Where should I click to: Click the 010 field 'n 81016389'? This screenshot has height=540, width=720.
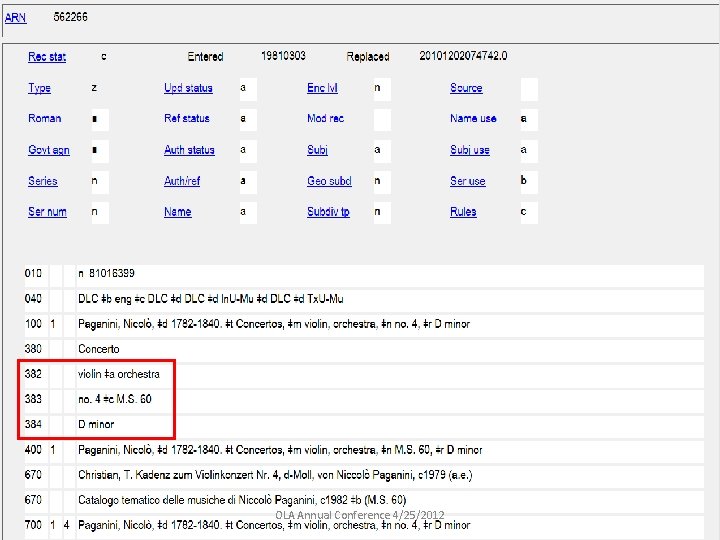tap(390, 274)
